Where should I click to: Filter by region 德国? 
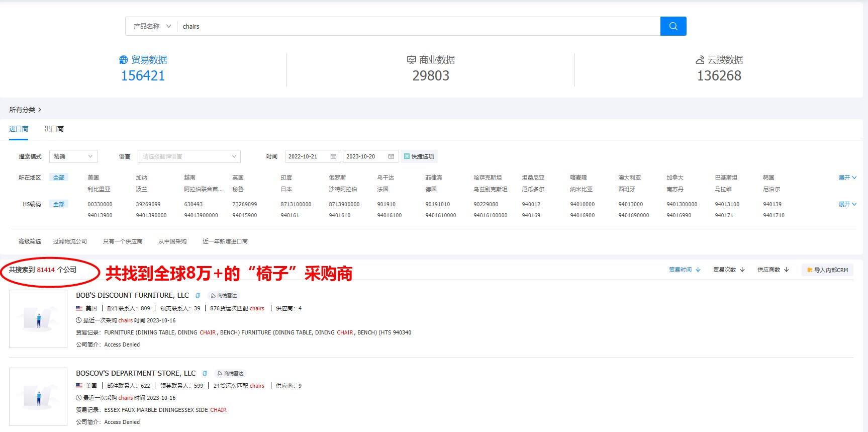point(431,189)
